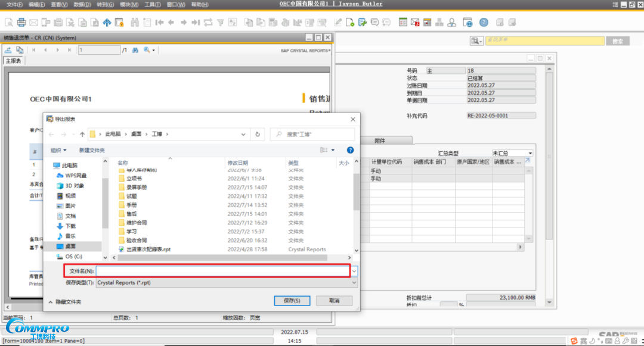Refresh the folder view in save dialog
This screenshot has width=644, height=346.
tap(258, 135)
